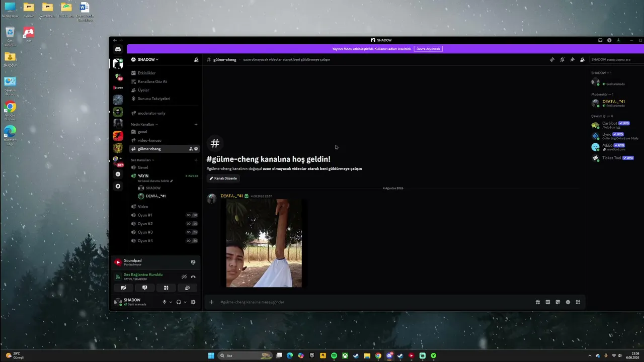Image resolution: width=644 pixels, height=362 pixels.
Task: Join Oyun #3 voice channel
Action: click(165, 232)
